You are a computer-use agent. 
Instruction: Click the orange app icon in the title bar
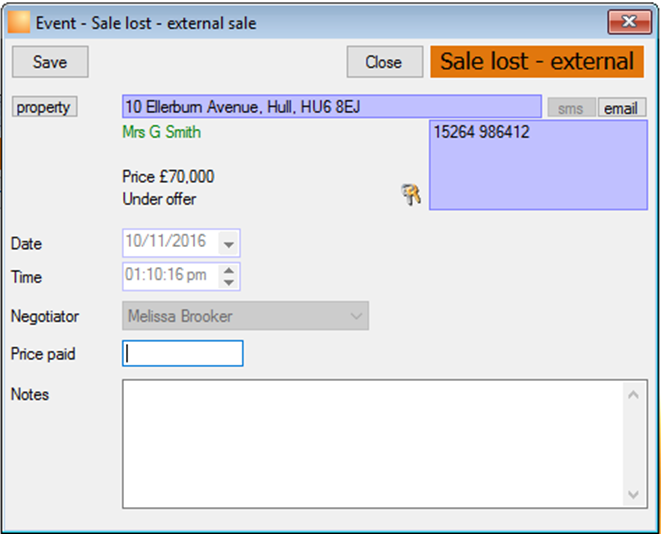click(19, 22)
